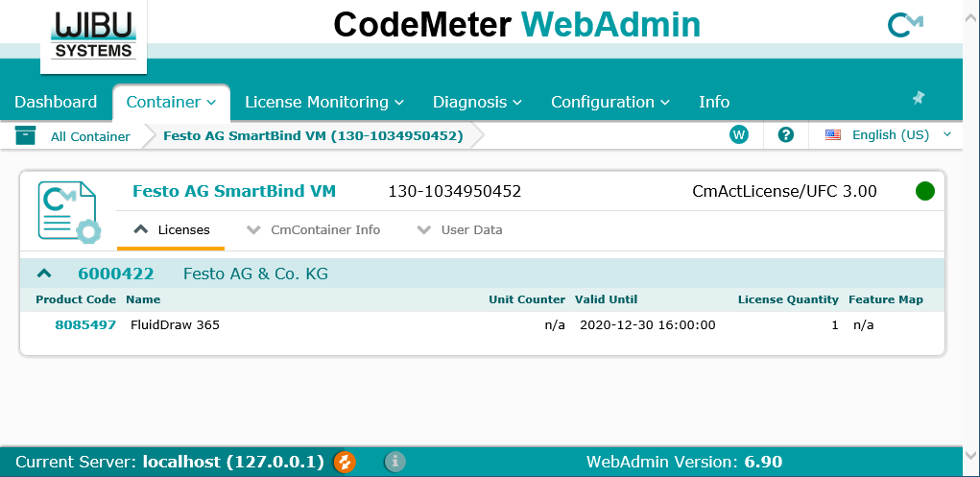The image size is (980, 477).
Task: Go to the Dashboard menu item
Action: click(56, 102)
